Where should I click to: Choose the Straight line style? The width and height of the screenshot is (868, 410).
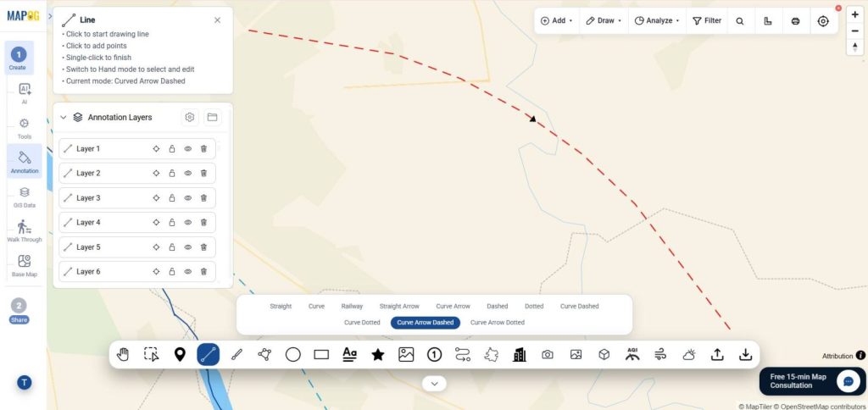[281, 306]
